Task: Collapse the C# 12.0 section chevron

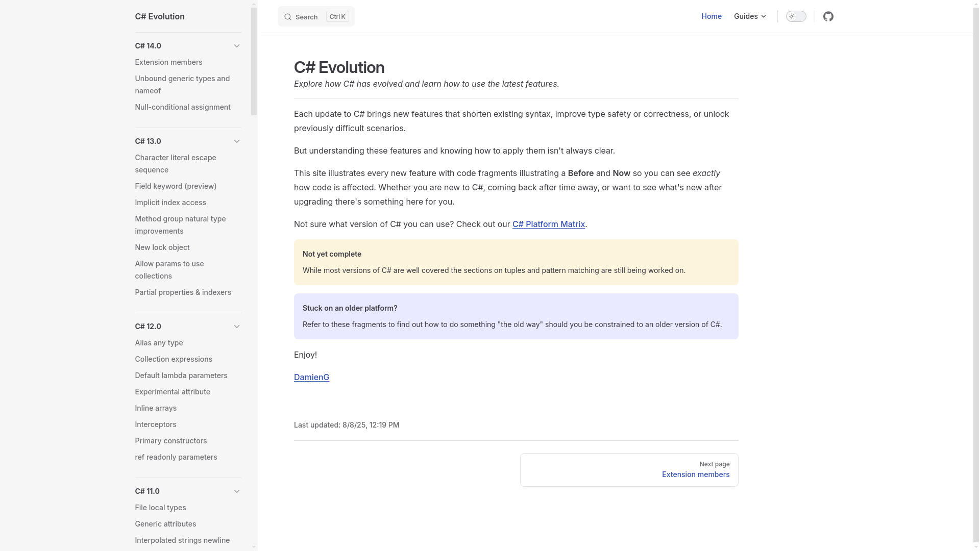Action: click(x=237, y=327)
